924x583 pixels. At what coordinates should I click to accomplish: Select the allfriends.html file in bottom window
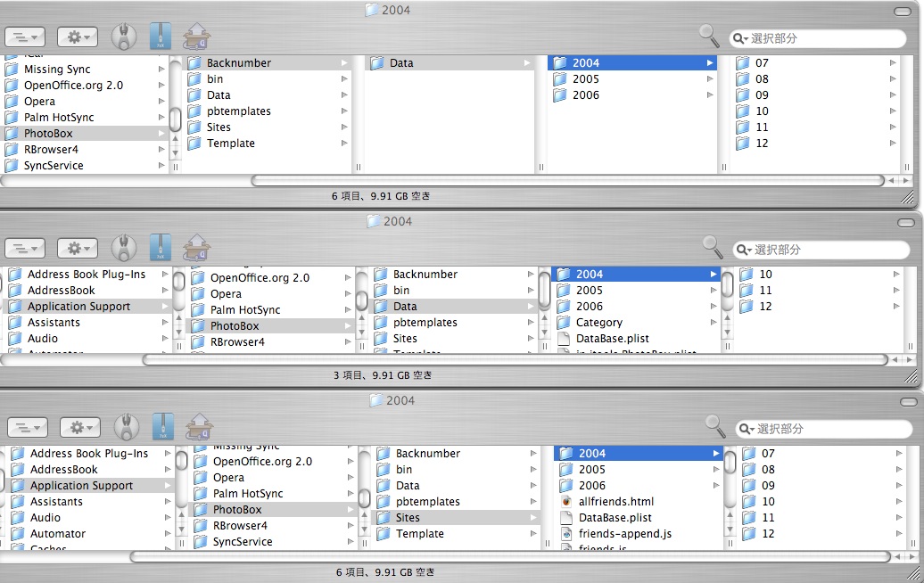click(615, 502)
